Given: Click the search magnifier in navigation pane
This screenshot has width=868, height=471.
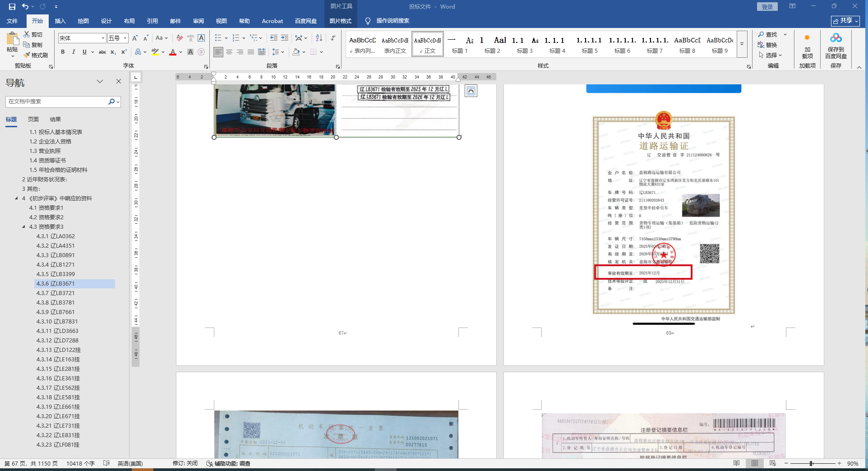Looking at the screenshot, I should coord(111,102).
